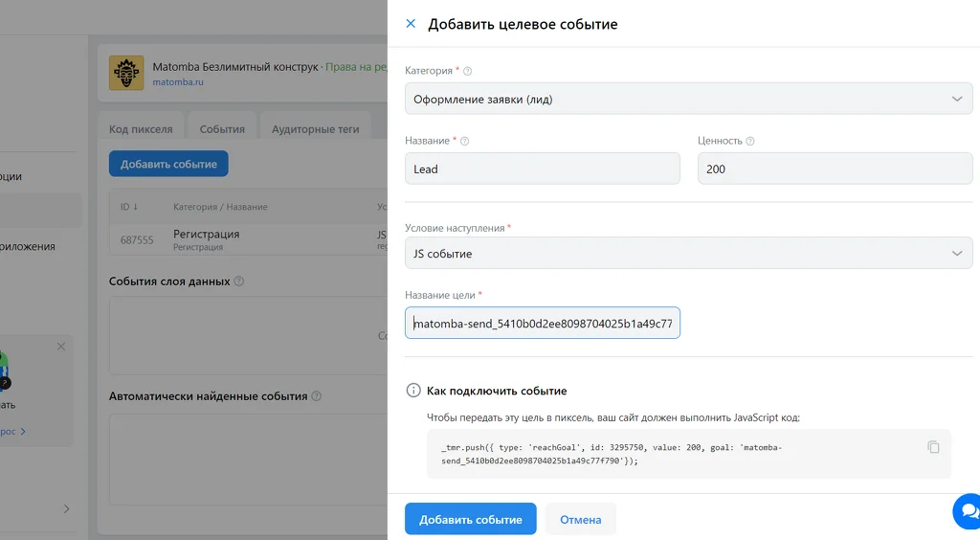Click the Отмена button

click(x=581, y=519)
